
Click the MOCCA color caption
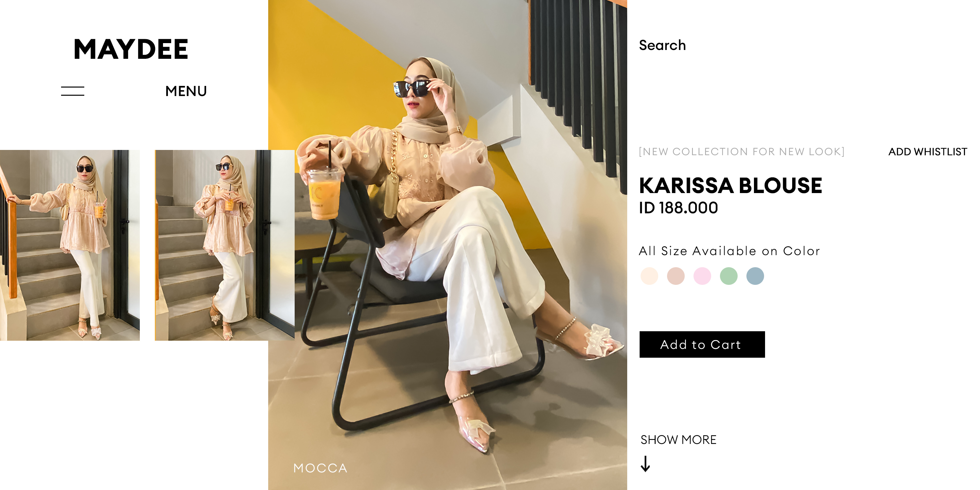coord(320,468)
